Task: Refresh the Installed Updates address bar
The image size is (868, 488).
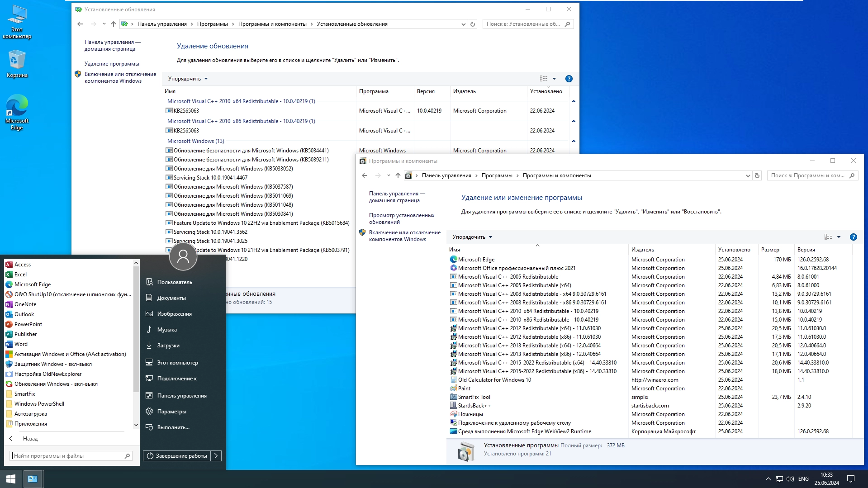Action: [x=473, y=24]
